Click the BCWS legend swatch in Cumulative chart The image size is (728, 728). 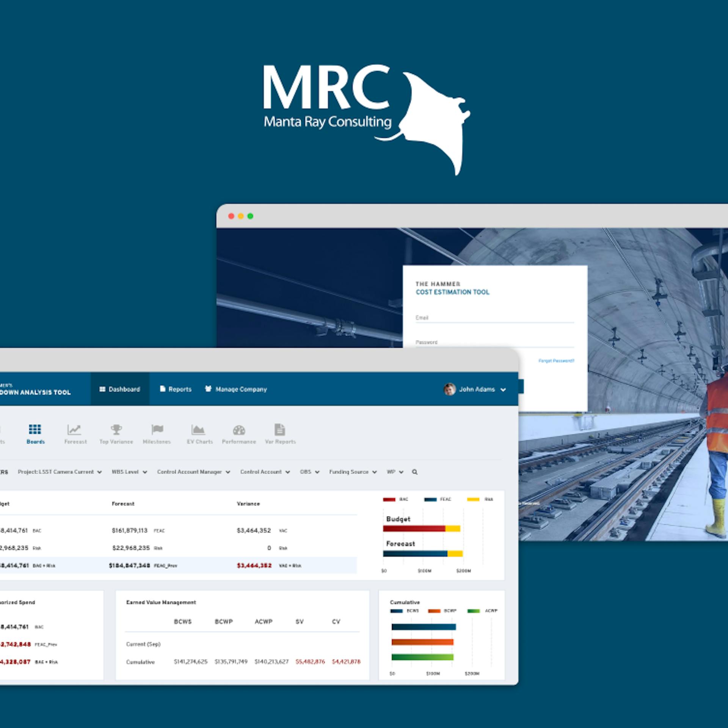pyautogui.click(x=396, y=611)
